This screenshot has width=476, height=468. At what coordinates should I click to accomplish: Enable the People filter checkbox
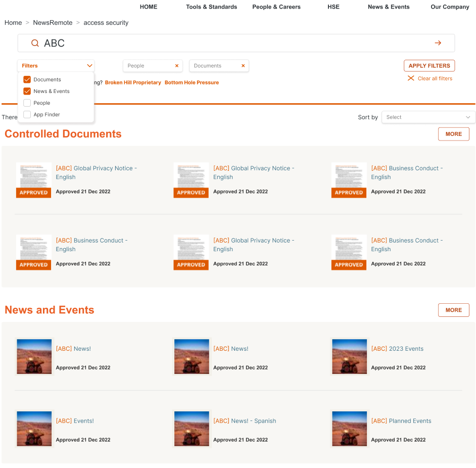pyautogui.click(x=27, y=103)
